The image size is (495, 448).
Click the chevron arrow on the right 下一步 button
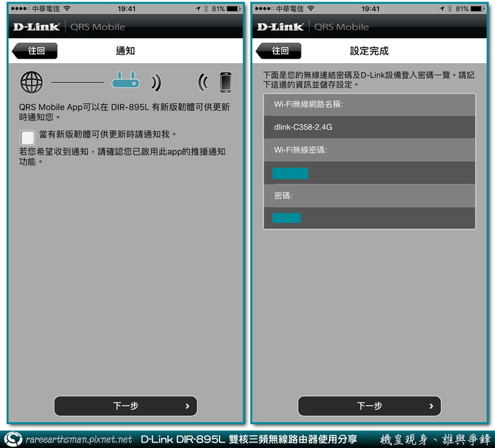coord(431,406)
